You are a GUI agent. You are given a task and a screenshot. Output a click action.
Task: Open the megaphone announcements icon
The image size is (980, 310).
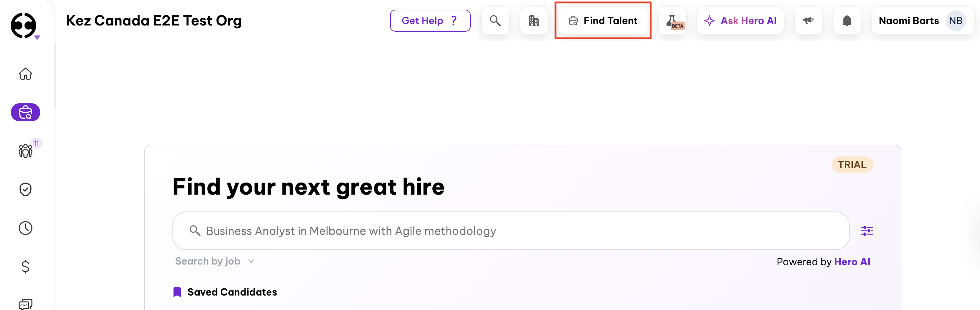[808, 21]
